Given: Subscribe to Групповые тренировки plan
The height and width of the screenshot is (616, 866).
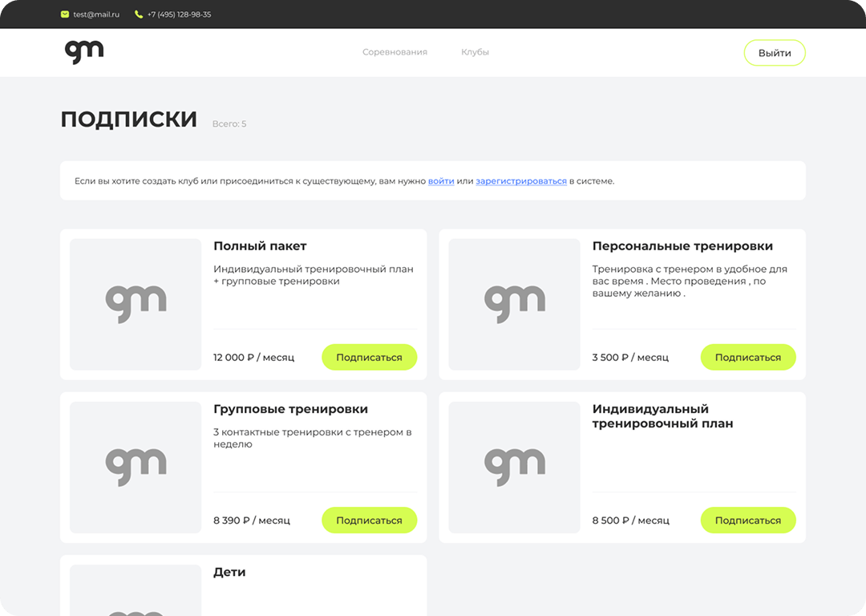Looking at the screenshot, I should click(369, 521).
